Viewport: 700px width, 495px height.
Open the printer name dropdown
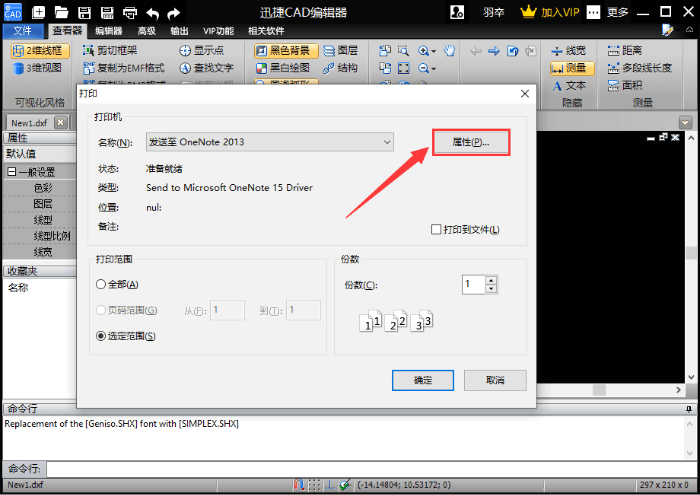387,142
